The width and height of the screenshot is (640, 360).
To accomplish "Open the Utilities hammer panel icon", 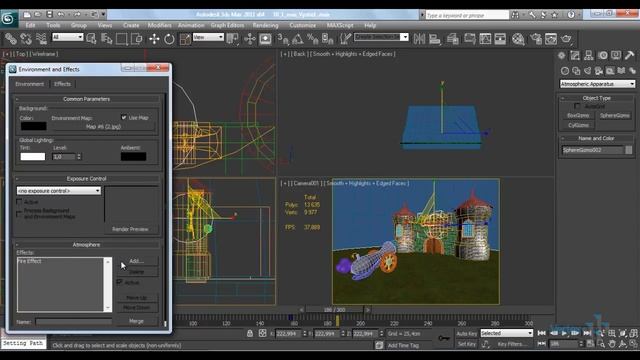I will pos(629,56).
